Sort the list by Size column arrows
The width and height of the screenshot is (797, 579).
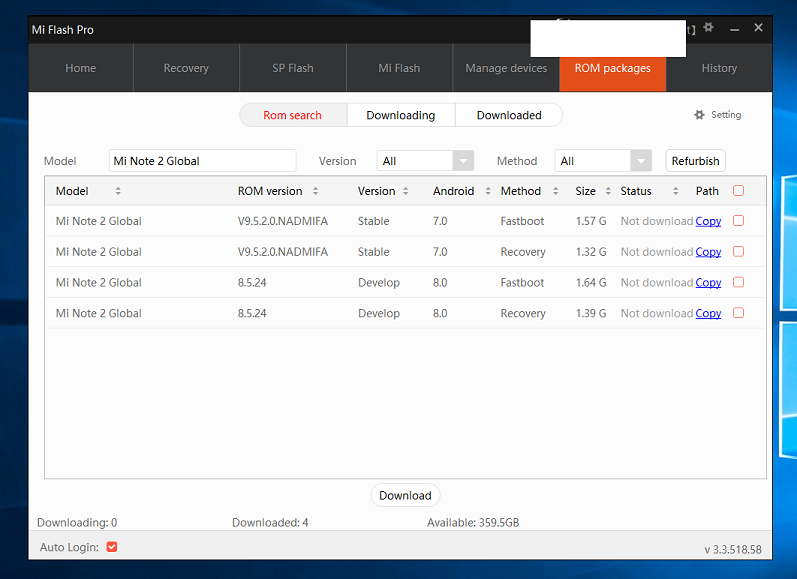608,191
